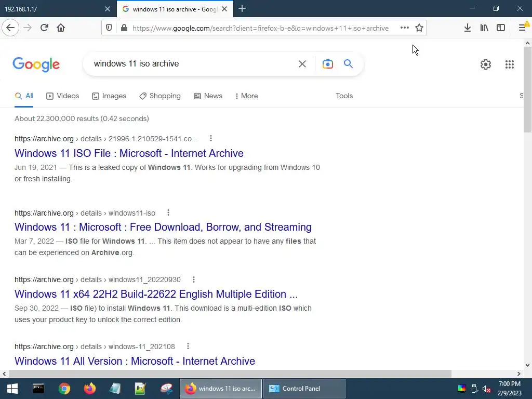532x399 pixels.
Task: Open Windows 11 All Version link
Action: coord(135,361)
